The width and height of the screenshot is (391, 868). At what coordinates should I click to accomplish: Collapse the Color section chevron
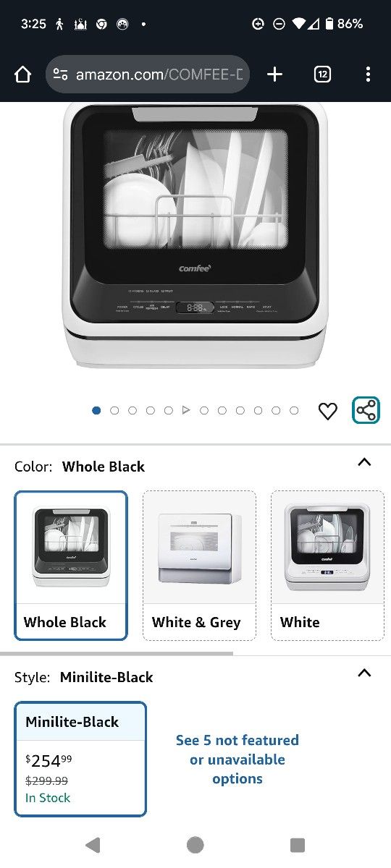click(364, 462)
